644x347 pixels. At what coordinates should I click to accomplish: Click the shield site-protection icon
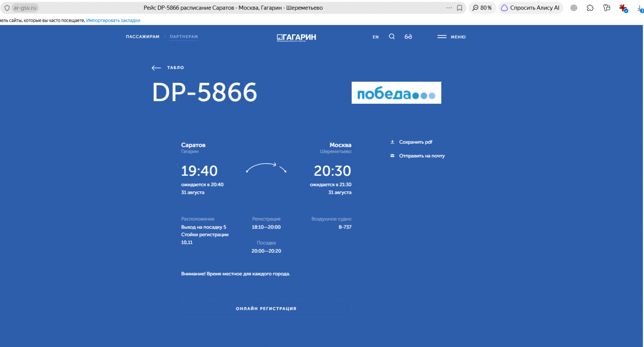pos(7,8)
